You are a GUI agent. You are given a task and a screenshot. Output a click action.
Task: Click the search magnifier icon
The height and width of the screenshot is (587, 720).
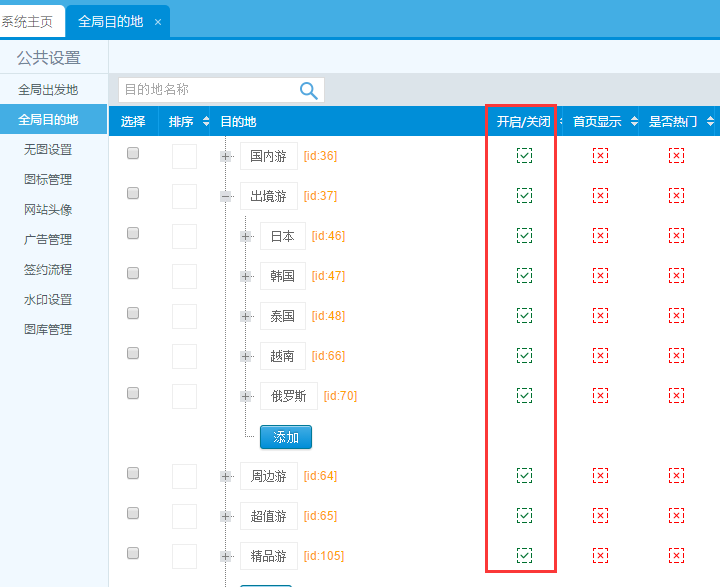309,91
